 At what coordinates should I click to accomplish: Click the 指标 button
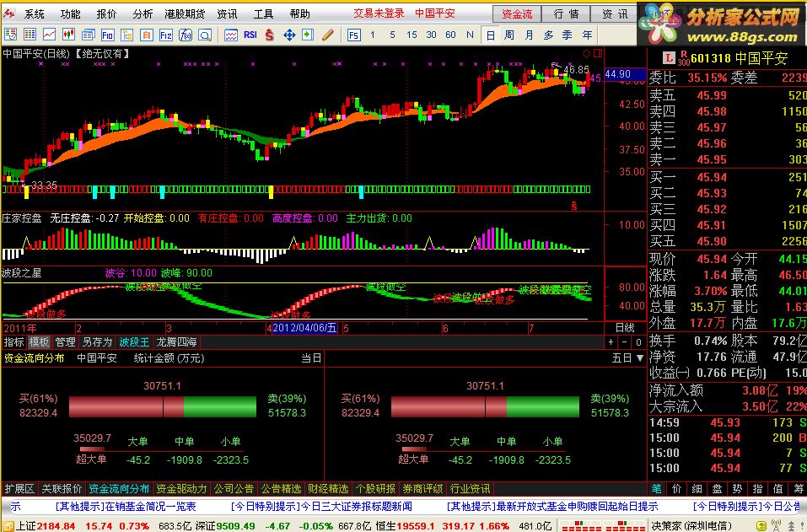point(13,342)
